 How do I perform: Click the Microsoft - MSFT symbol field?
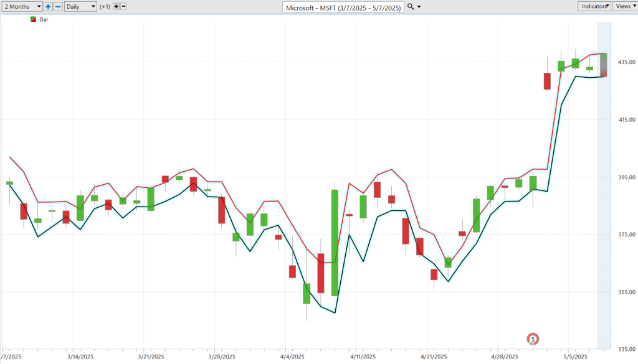(x=343, y=7)
